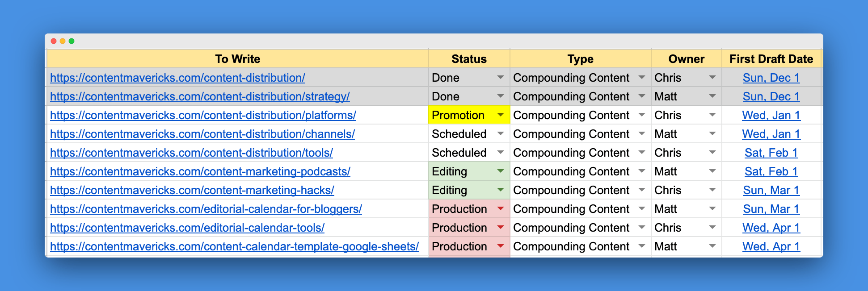Image resolution: width=868 pixels, height=291 pixels.
Task: Open the content-marketing-podcasts/ link
Action: [x=200, y=171]
